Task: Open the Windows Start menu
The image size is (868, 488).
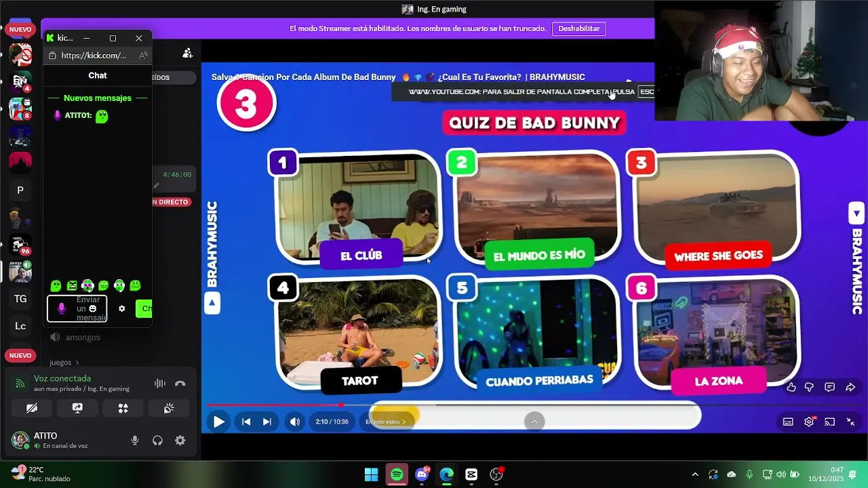Action: (372, 474)
